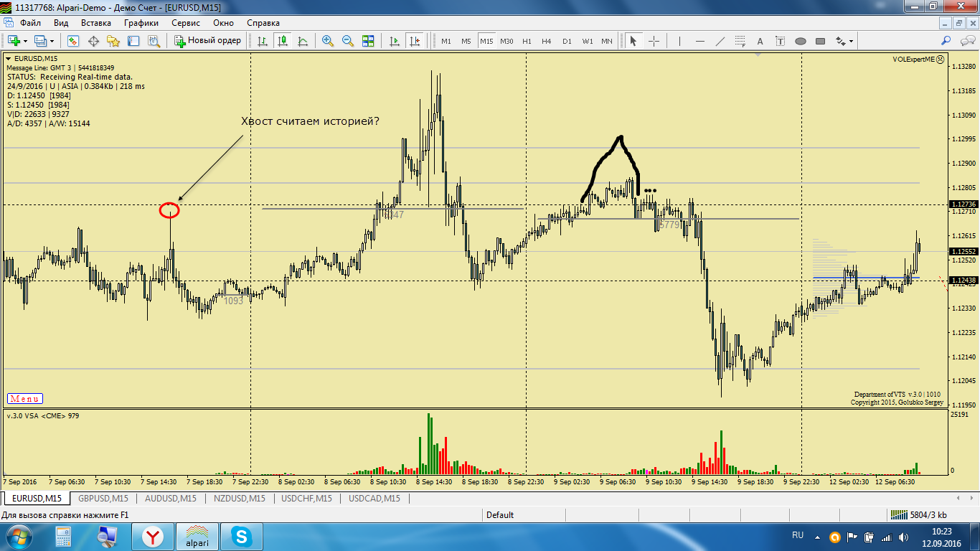980x551 pixels.
Task: Select the D1 timeframe
Action: point(567,41)
